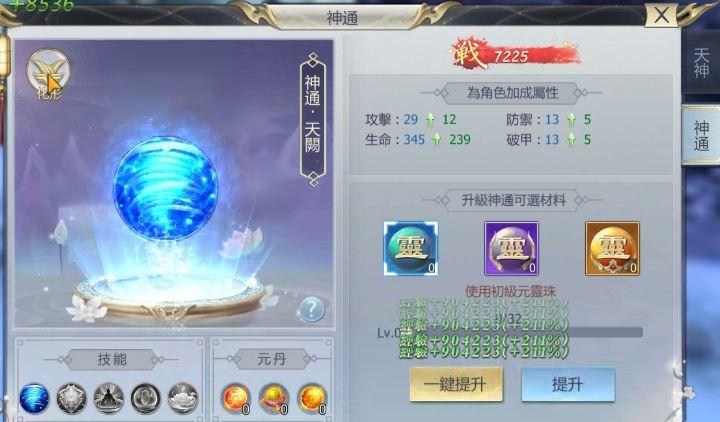Click the 一鍵提升 button
The width and height of the screenshot is (720, 422).
pyautogui.click(x=456, y=384)
